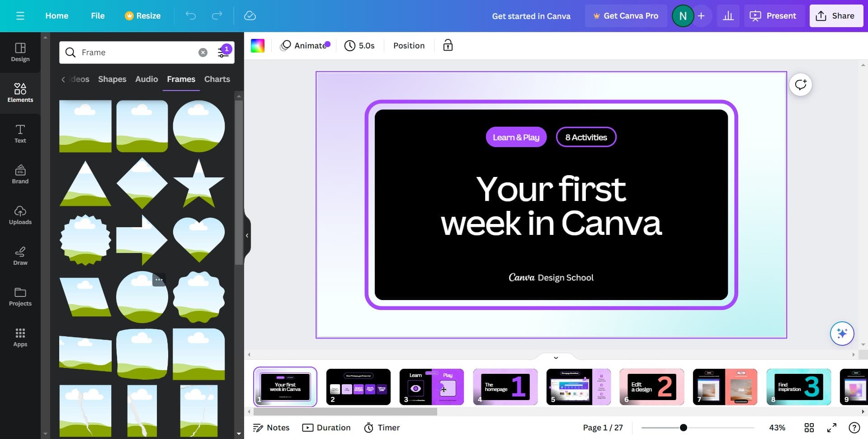
Task: Open the Canva Assistant sparkle button
Action: click(x=842, y=334)
